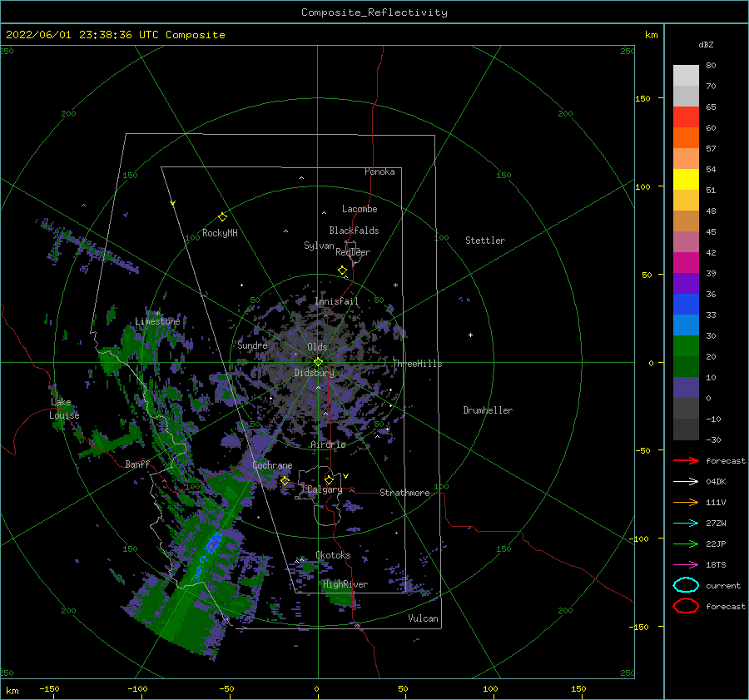Click the Blackfalds label
The height and width of the screenshot is (700, 749).
354,231
